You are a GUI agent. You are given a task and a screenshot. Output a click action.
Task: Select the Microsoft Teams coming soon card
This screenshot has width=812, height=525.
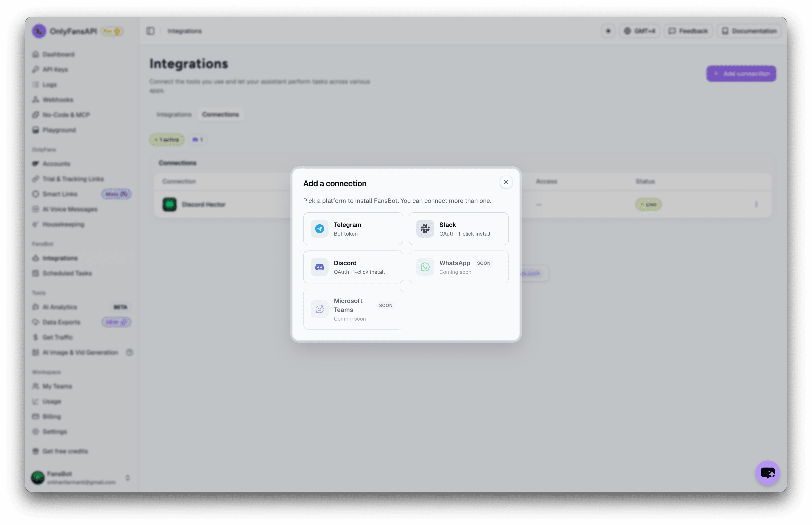pyautogui.click(x=353, y=309)
